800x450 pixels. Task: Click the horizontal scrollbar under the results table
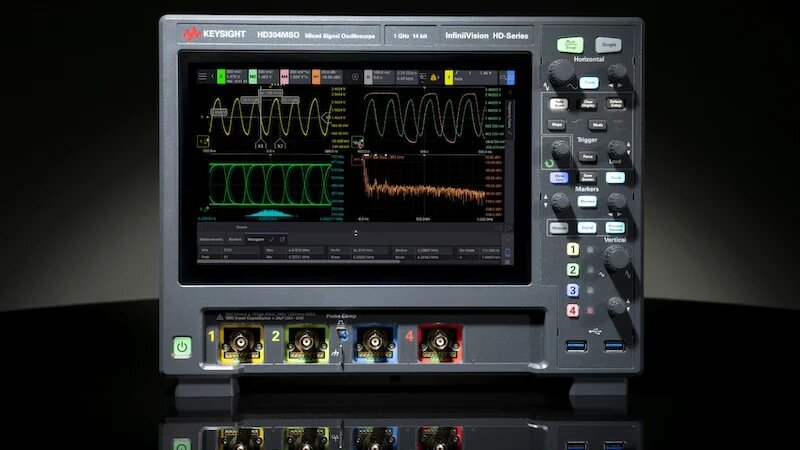click(x=298, y=262)
